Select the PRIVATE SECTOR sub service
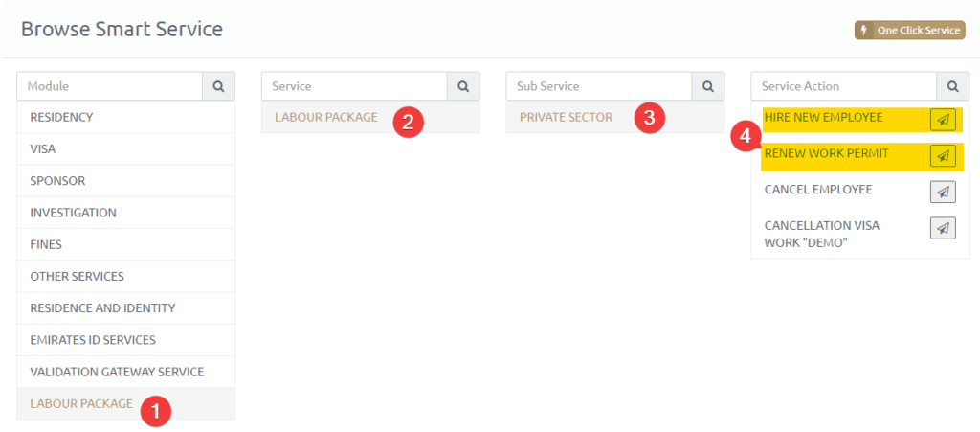The image size is (980, 432). [x=566, y=118]
